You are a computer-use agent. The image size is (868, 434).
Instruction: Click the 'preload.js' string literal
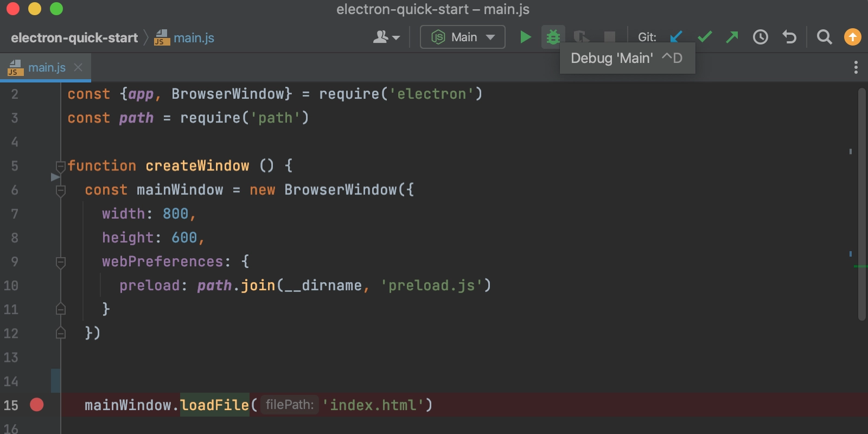[431, 285]
